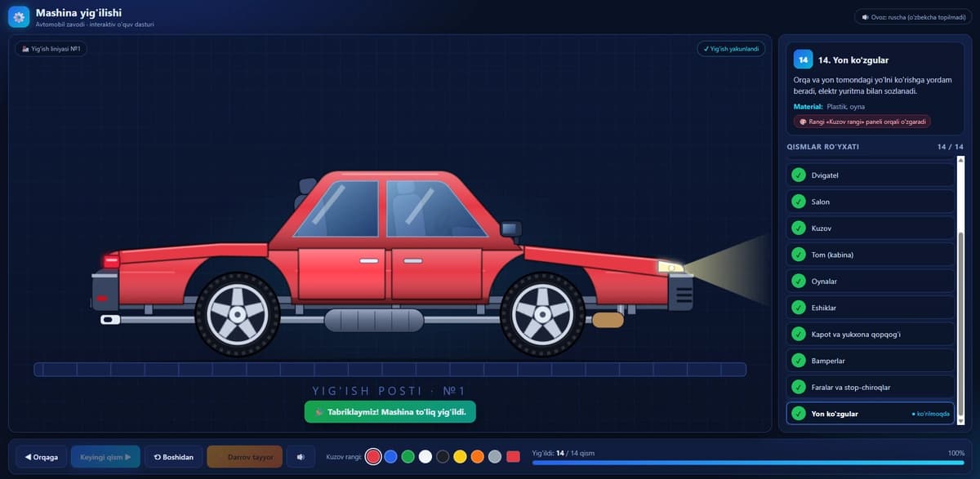Click the Keyingi qism button
This screenshot has width=980, height=479.
pyautogui.click(x=105, y=457)
